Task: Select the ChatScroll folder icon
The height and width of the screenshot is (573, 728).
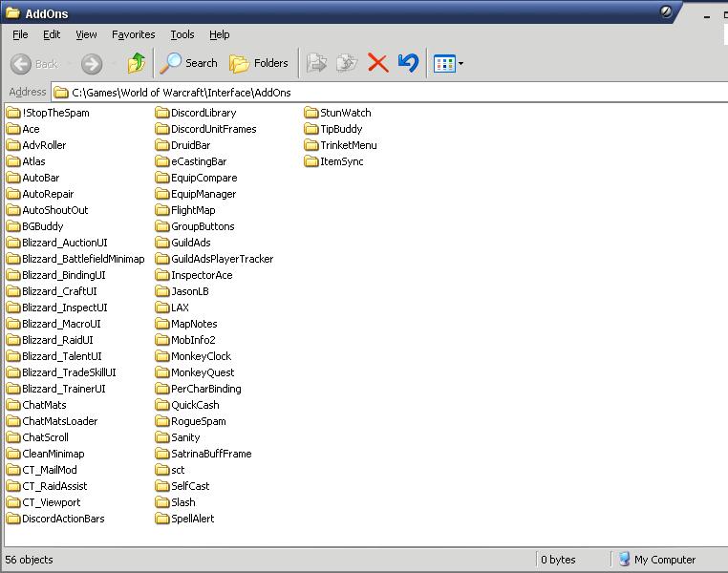Action: 13,437
